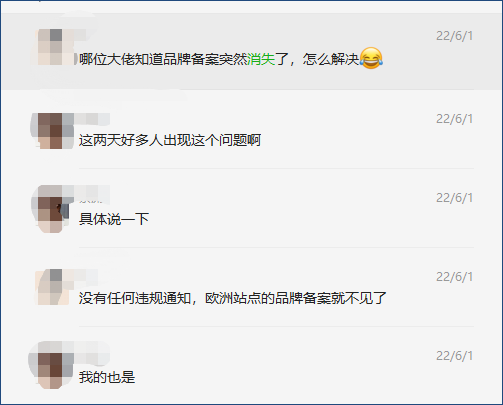This screenshot has width=503, height=405.
Task: Click avatar beside 没有任何违规通知 message
Action: click(x=52, y=287)
